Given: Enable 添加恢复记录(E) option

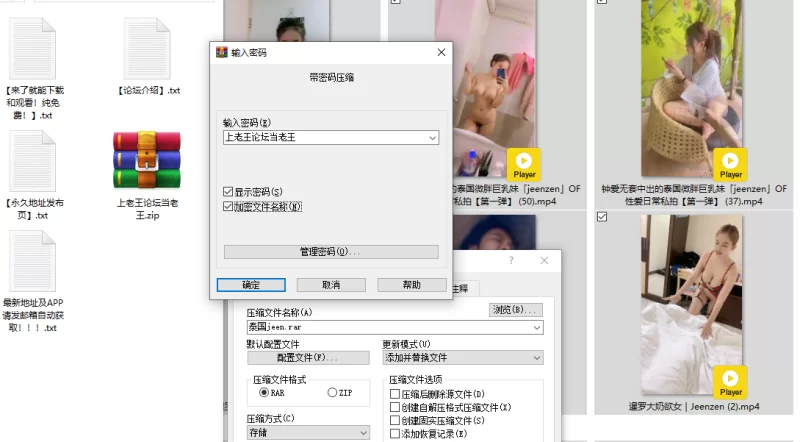Looking at the screenshot, I should click(x=394, y=434).
